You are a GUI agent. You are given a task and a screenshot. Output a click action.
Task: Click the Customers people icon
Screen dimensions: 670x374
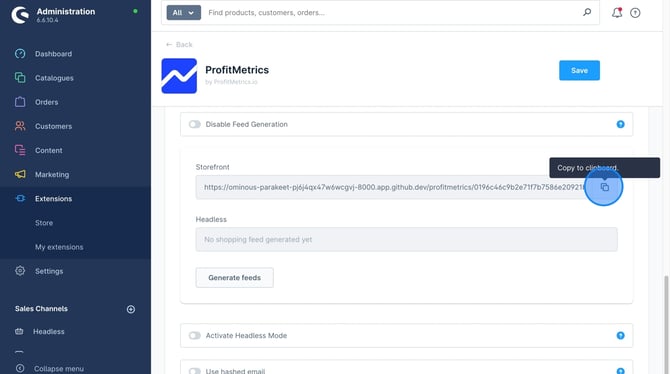click(x=20, y=126)
